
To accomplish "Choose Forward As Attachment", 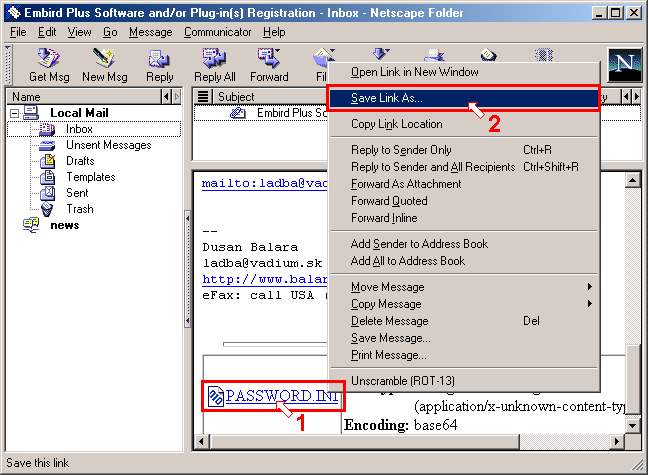I will [x=465, y=184].
